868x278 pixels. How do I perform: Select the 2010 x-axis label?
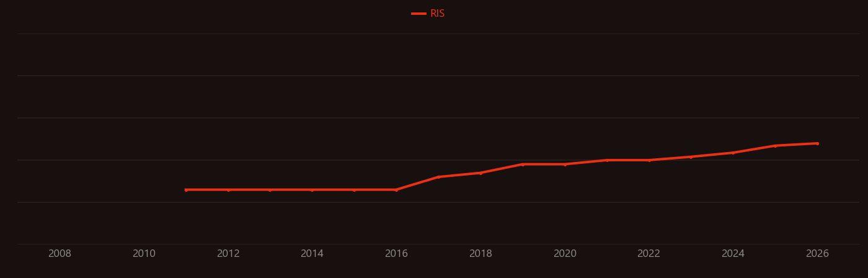[x=144, y=254]
